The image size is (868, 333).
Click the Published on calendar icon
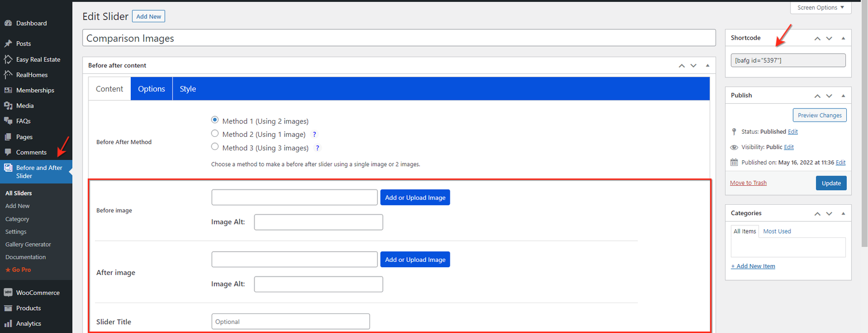pos(734,162)
